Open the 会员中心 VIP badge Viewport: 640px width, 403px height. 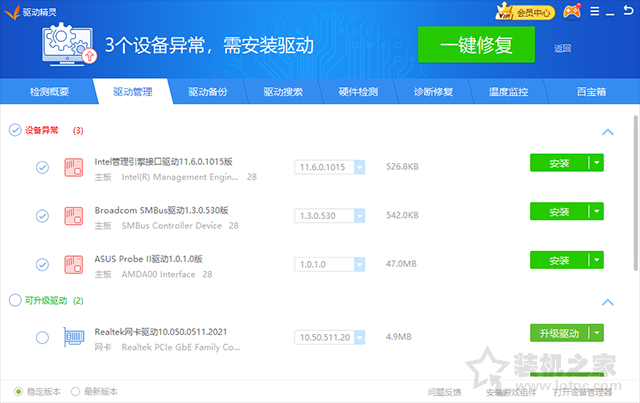pos(525,12)
